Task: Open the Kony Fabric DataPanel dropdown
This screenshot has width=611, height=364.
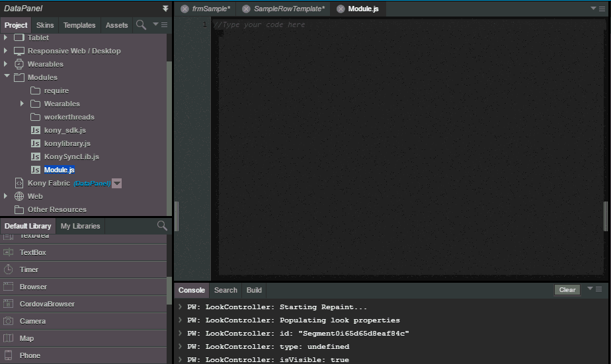Action: pos(116,184)
